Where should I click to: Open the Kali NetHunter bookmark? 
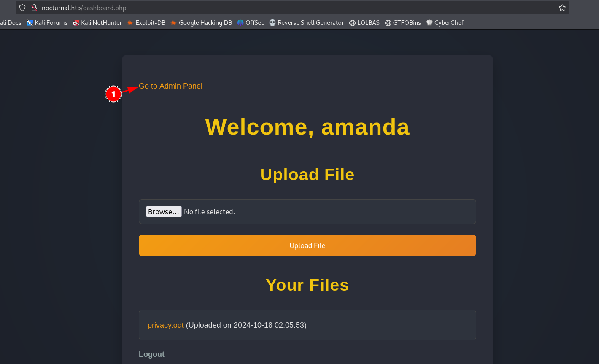tap(97, 23)
